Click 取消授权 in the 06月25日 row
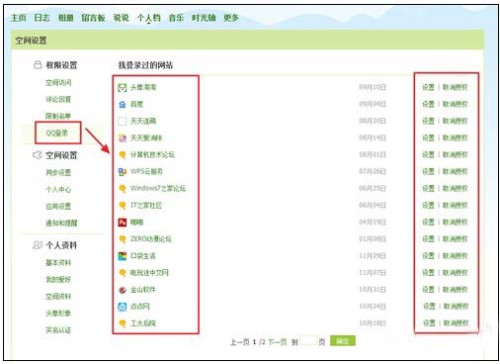 pyautogui.click(x=455, y=188)
